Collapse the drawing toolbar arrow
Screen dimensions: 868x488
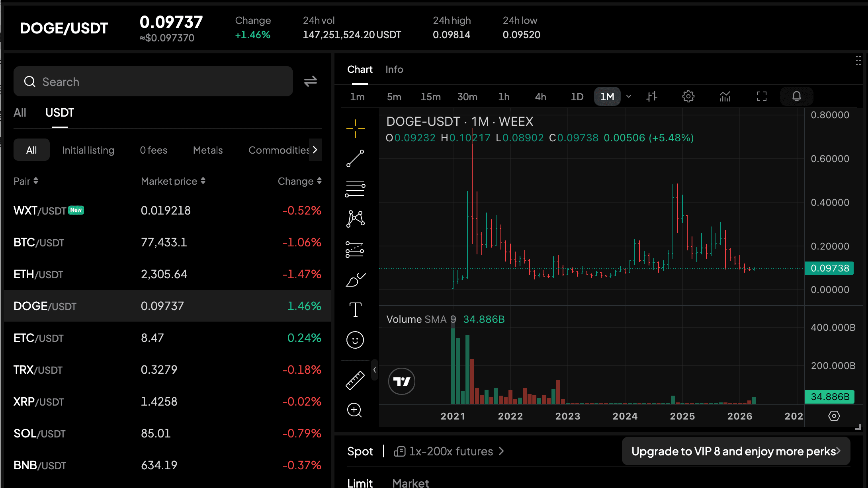click(x=375, y=370)
